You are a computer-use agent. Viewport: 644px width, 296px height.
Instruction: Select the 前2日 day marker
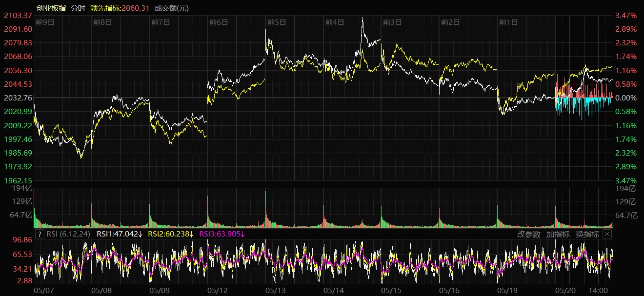point(450,22)
